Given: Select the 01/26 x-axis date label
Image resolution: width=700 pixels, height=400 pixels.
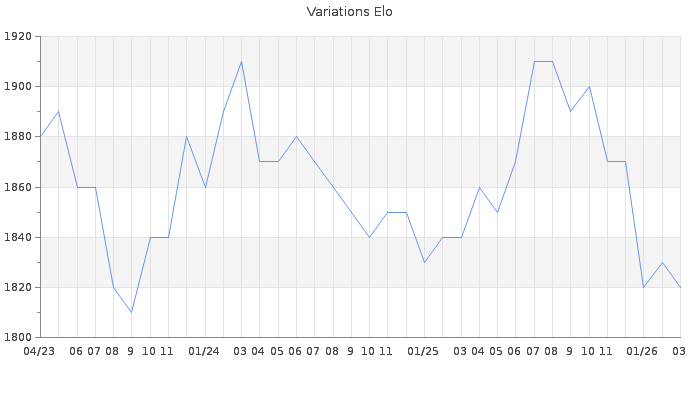Looking at the screenshot, I should coord(642,351).
